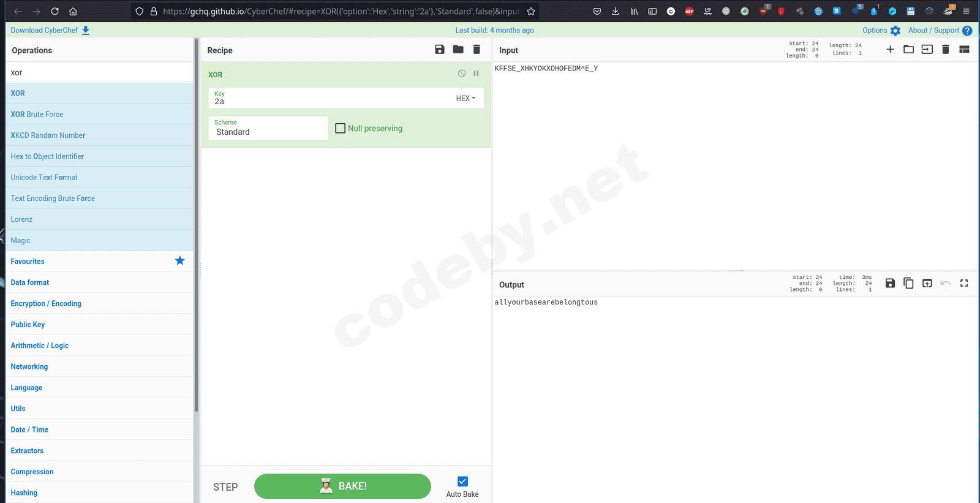Screen dimensions: 980x503
Task: Add a new input tab
Action: click(x=890, y=50)
